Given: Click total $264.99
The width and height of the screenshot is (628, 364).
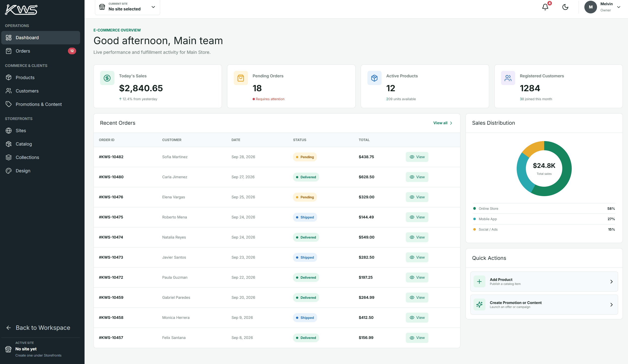Looking at the screenshot, I should [x=366, y=298].
